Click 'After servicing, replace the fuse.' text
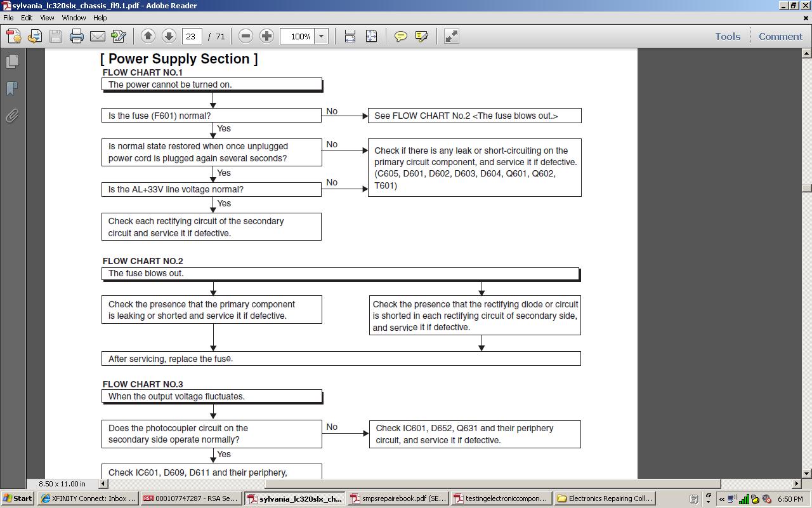Image resolution: width=812 pixels, height=508 pixels. point(171,359)
